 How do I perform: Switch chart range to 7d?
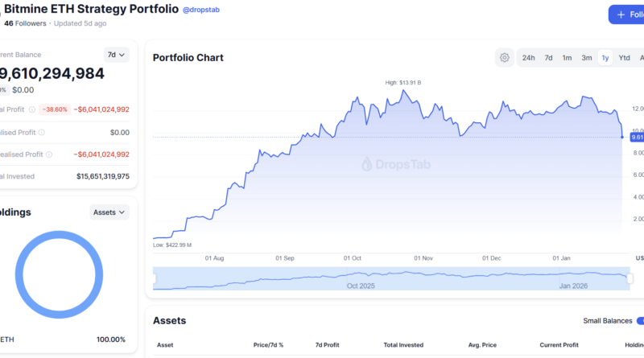click(548, 58)
